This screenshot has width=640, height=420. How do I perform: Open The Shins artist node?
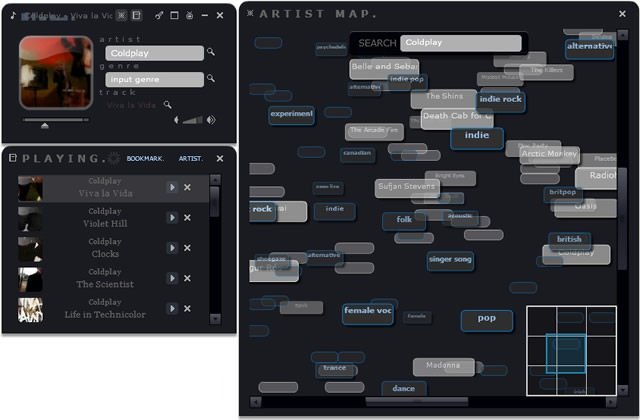pyautogui.click(x=444, y=97)
